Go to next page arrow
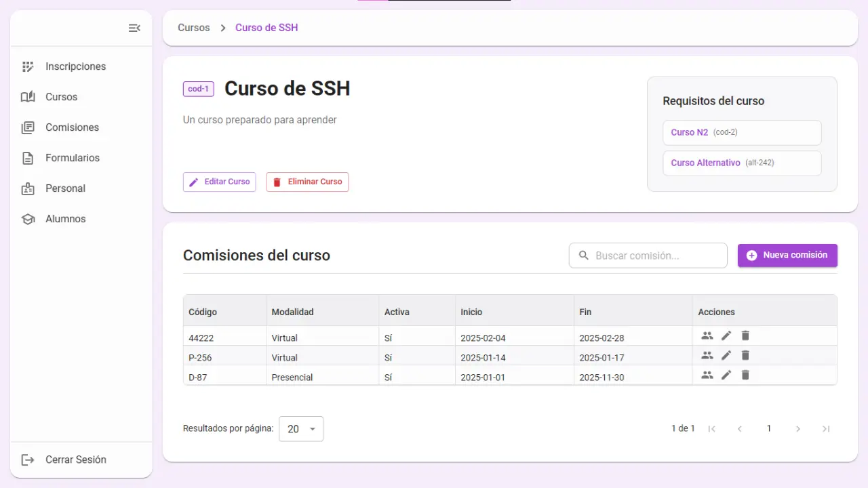868x488 pixels. [x=798, y=428]
